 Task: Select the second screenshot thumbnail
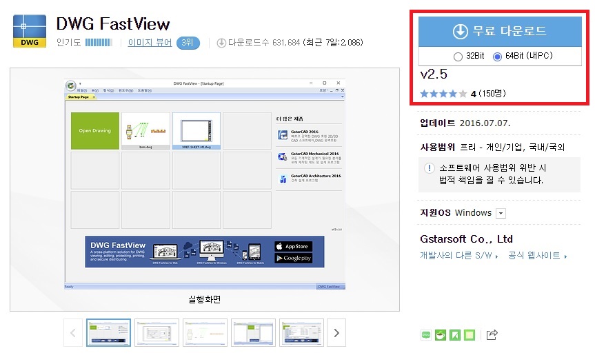point(157,332)
